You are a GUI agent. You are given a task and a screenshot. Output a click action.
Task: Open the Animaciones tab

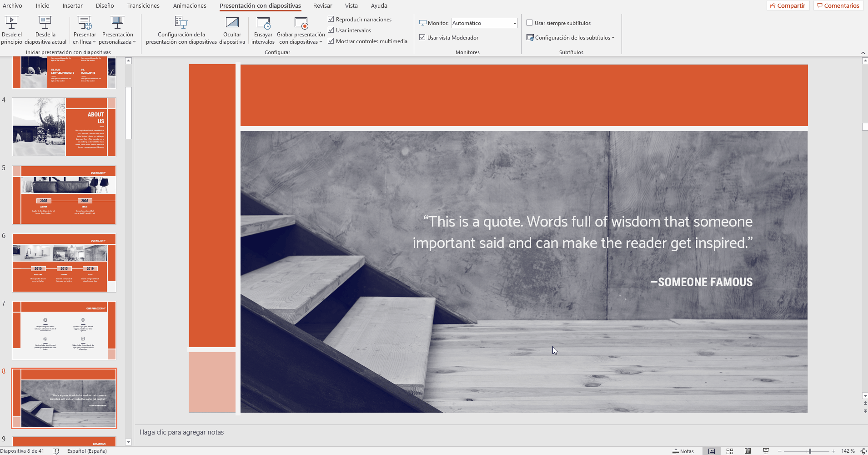tap(190, 5)
